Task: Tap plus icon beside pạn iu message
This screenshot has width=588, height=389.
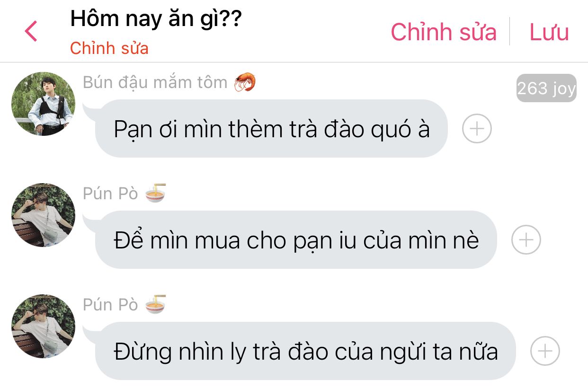Action: point(526,240)
